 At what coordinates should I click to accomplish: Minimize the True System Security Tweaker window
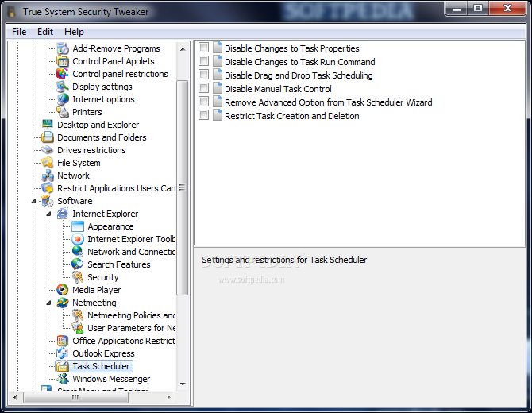point(457,8)
